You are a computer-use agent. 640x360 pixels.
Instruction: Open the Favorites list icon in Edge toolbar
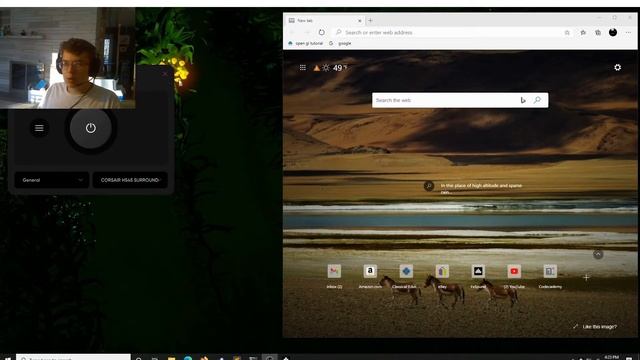[583, 33]
